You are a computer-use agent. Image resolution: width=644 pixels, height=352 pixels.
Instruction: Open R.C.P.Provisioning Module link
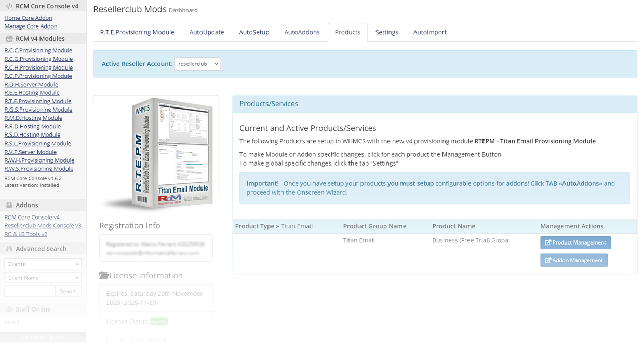[x=38, y=76]
